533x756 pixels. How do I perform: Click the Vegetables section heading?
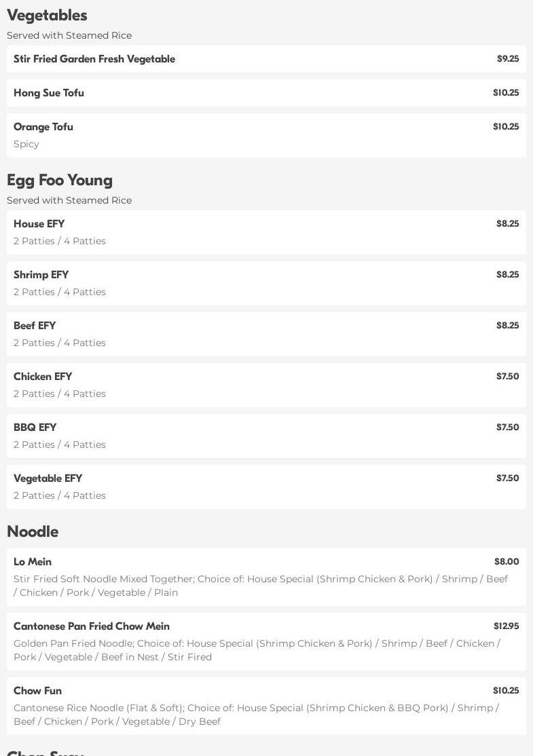47,16
